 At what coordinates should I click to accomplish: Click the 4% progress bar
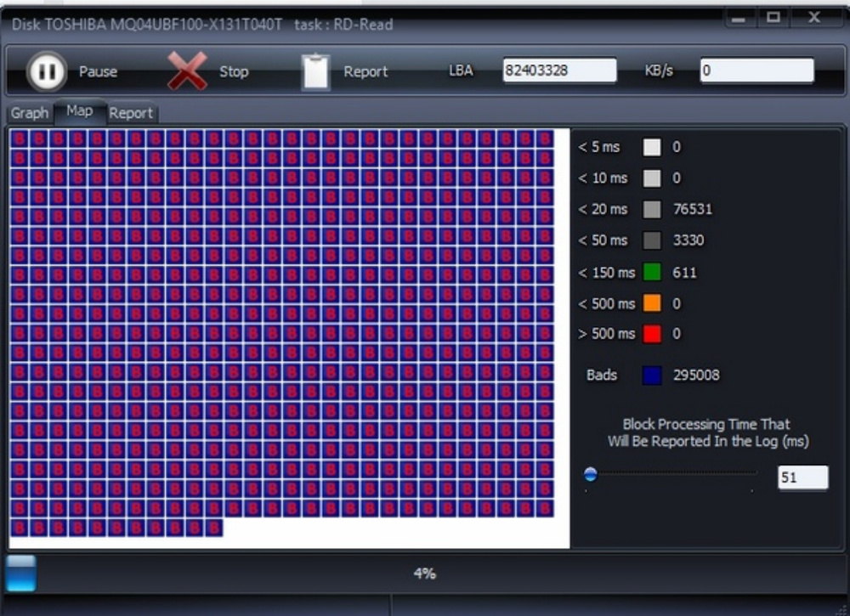pos(425,574)
